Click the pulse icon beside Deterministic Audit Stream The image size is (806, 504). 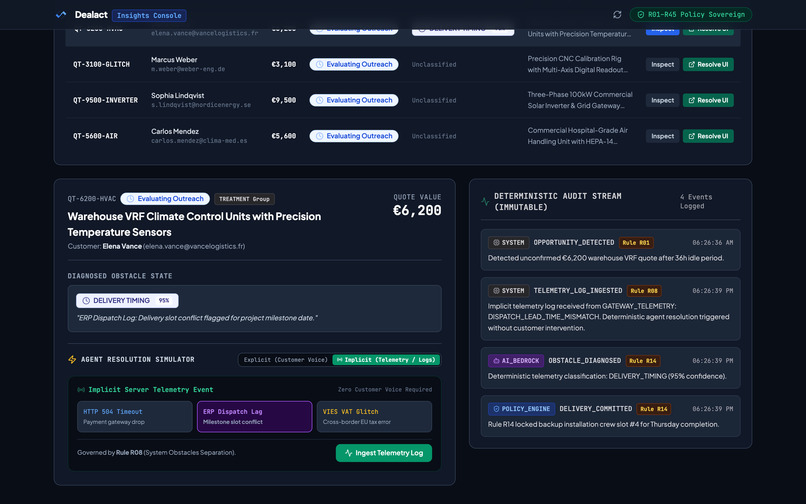point(485,202)
